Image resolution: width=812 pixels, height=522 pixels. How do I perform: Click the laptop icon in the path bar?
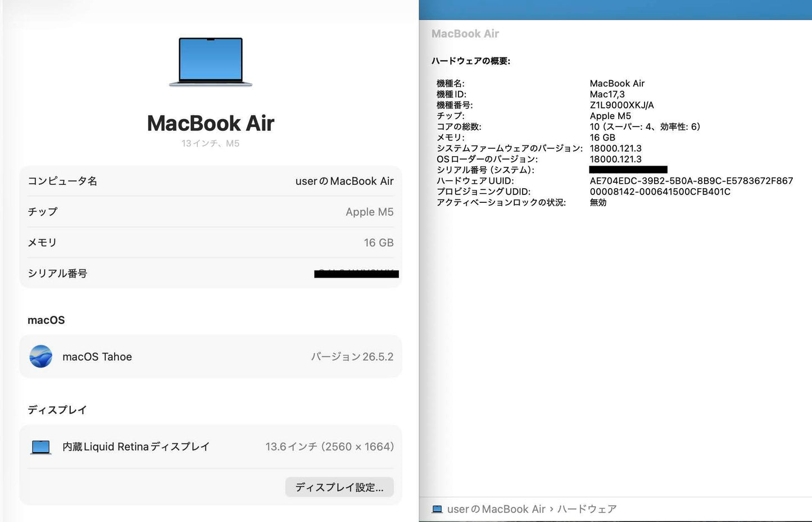(x=437, y=509)
